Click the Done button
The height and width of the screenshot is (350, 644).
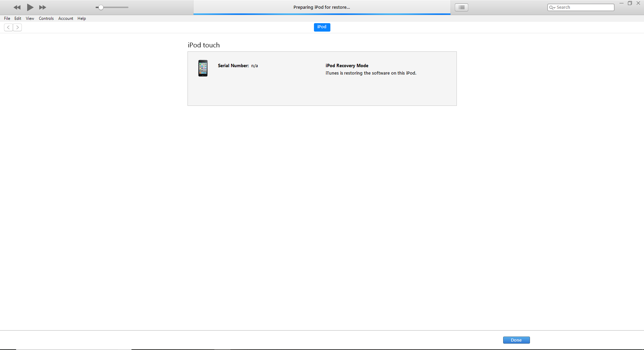516,340
